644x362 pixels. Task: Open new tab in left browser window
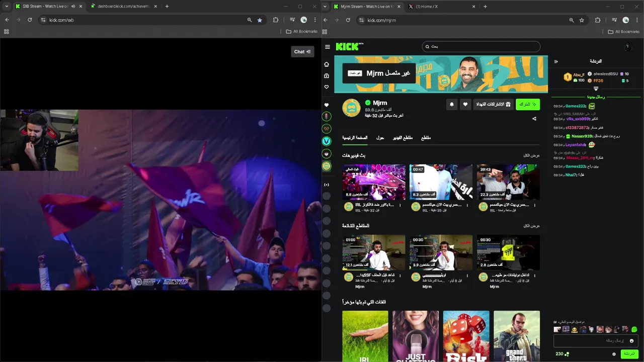point(167,7)
